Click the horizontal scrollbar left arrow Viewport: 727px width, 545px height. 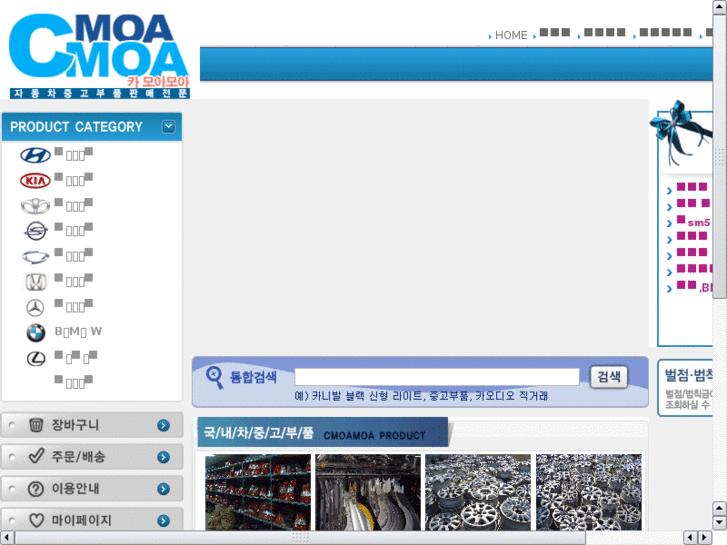pos(7,538)
